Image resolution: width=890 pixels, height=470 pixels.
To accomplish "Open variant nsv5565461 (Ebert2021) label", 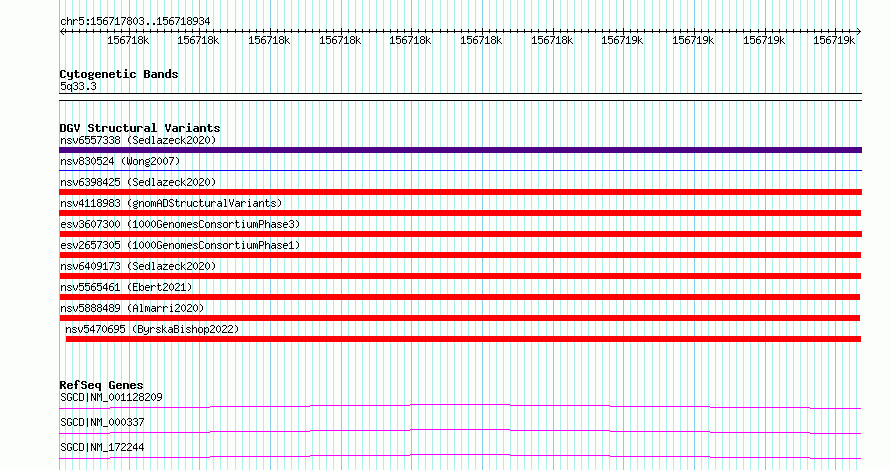I will [x=126, y=287].
